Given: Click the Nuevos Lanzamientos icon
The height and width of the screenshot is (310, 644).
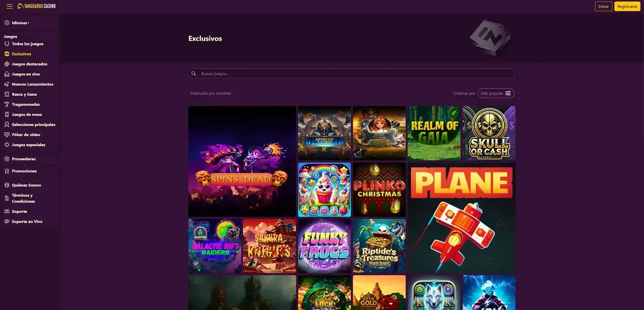Looking at the screenshot, I should pos(7,84).
